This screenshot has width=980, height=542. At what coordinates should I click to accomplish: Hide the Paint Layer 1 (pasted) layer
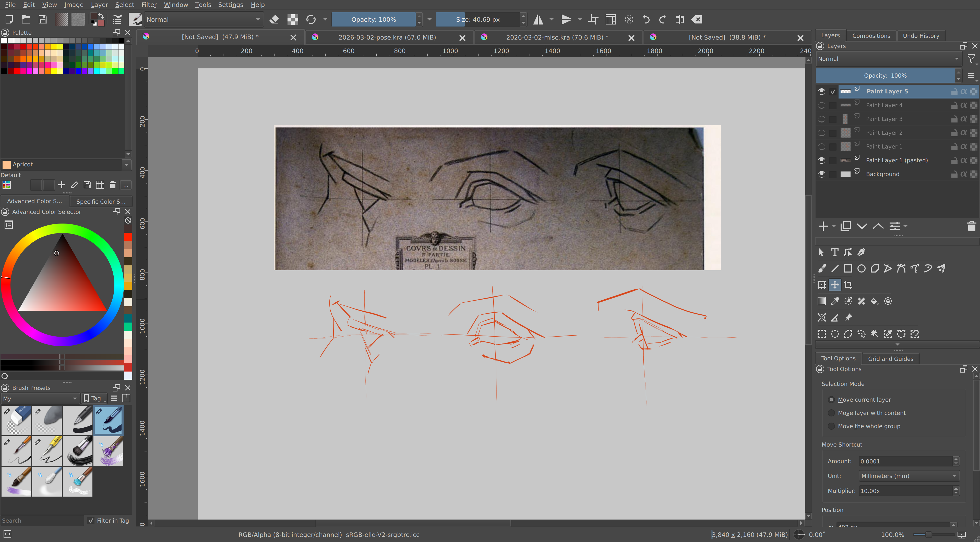pos(821,161)
